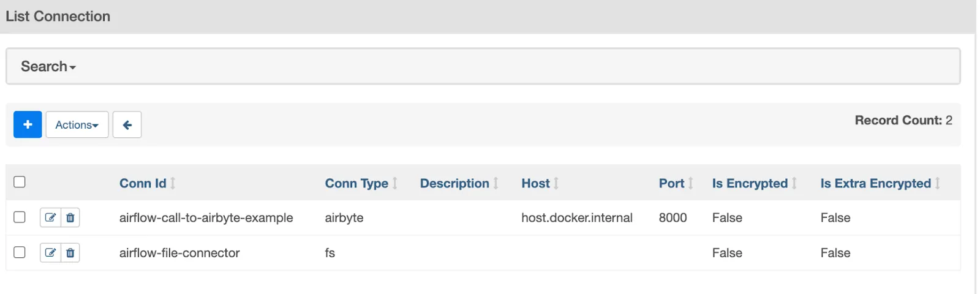
Task: Click the blue plus add connection button
Action: pos(28,124)
